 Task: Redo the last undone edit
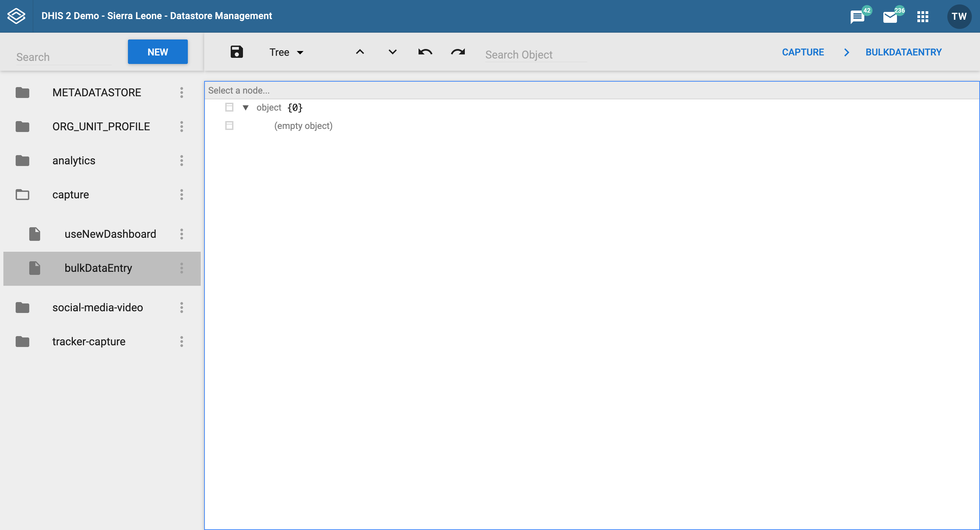point(458,52)
